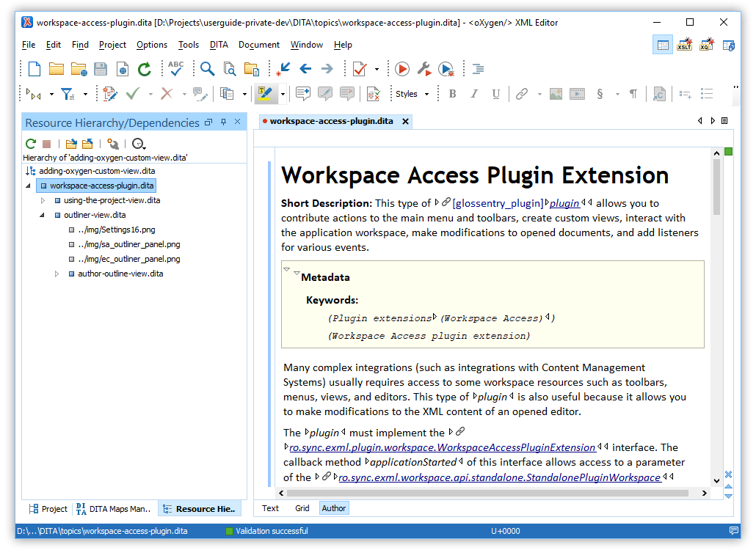Reject change with red X icon
Image resolution: width=756 pixels, height=550 pixels.
(167, 93)
